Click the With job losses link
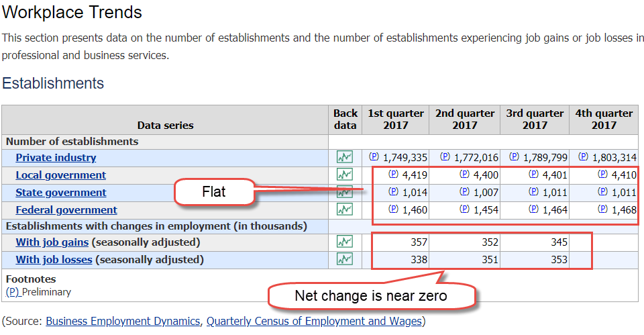The width and height of the screenshot is (644, 335). coord(54,259)
